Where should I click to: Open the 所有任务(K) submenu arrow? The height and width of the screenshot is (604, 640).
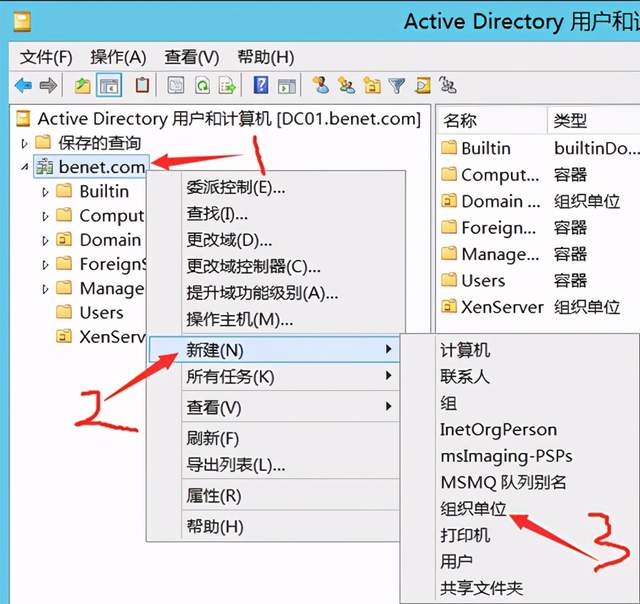click(389, 375)
